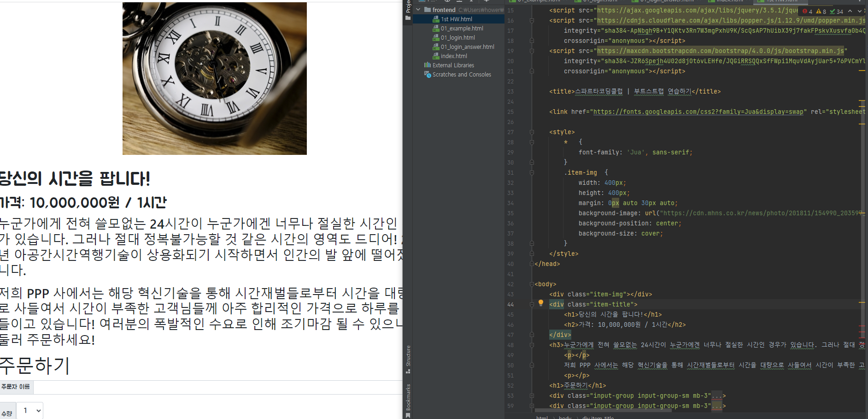
Task: Fold the h3 block at line 48
Action: (x=532, y=345)
